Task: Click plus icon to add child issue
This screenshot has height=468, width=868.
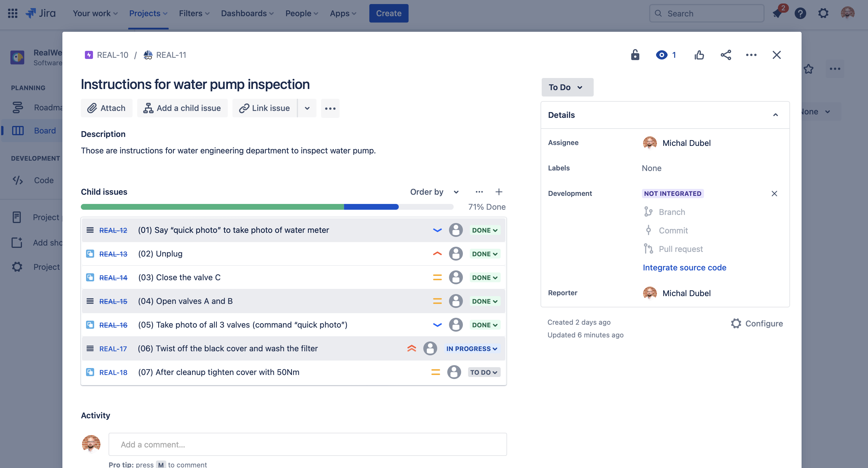Action: pyautogui.click(x=499, y=192)
